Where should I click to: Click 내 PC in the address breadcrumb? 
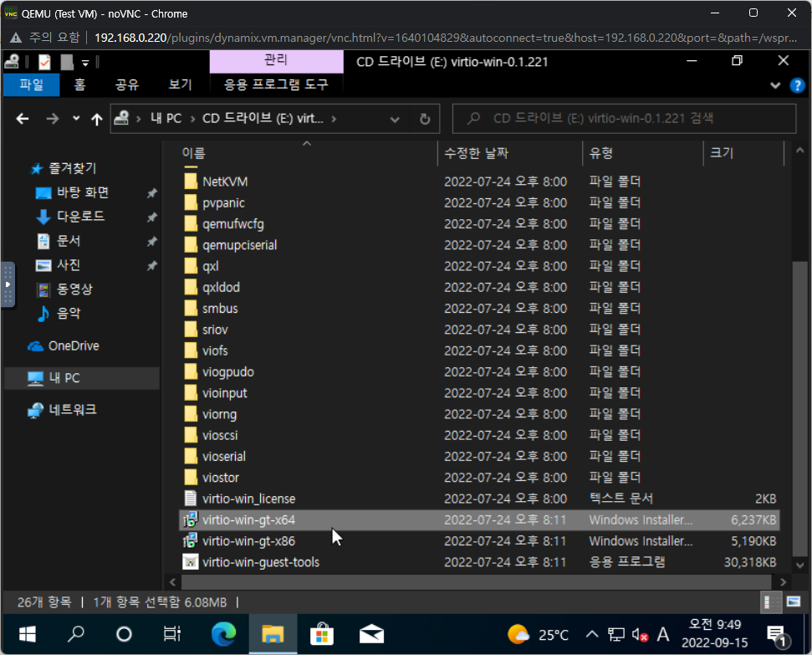pyautogui.click(x=166, y=119)
